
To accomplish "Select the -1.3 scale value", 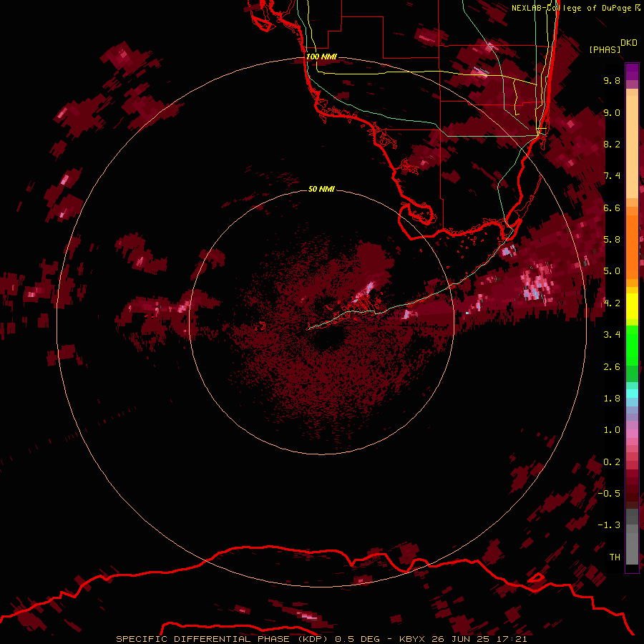I will [609, 525].
